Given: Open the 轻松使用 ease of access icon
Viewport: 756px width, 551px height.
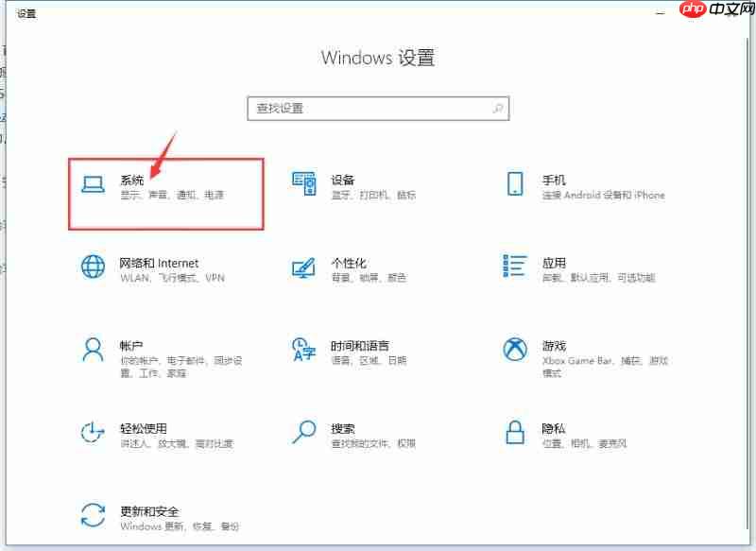Looking at the screenshot, I should point(92,432).
